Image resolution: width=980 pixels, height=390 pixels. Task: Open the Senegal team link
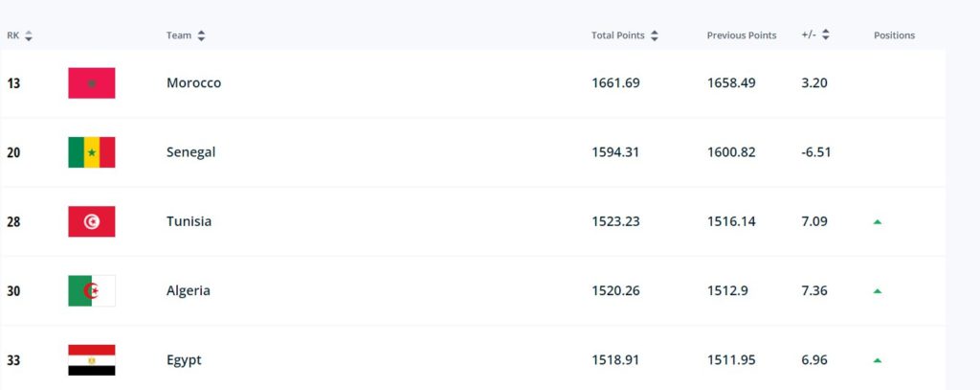(190, 152)
